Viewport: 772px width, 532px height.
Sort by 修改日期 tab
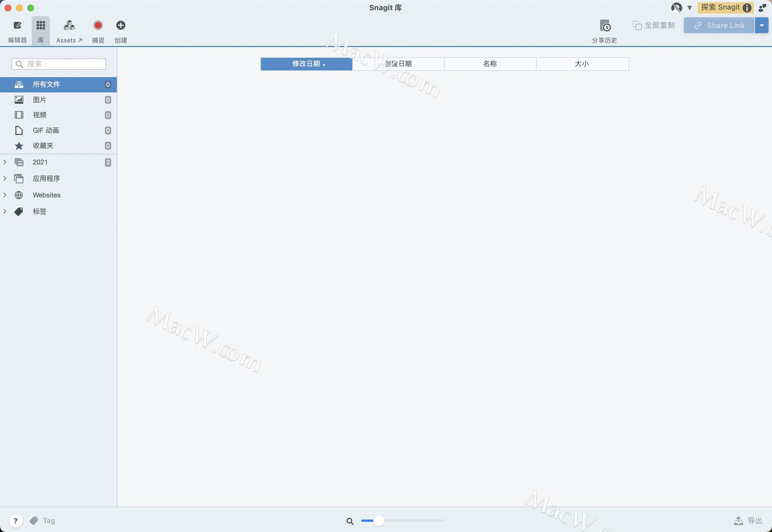pyautogui.click(x=306, y=64)
